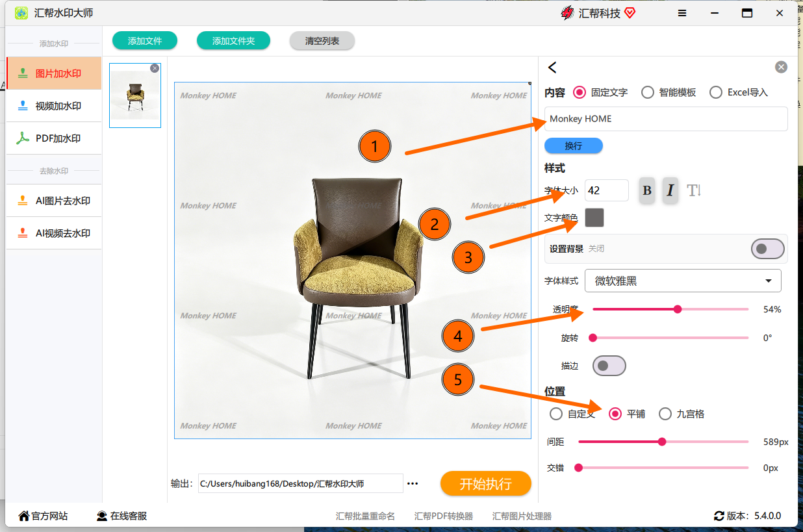Open the 汇帮PDF转换器 link
Screen dimensions: 803x532
point(444,516)
